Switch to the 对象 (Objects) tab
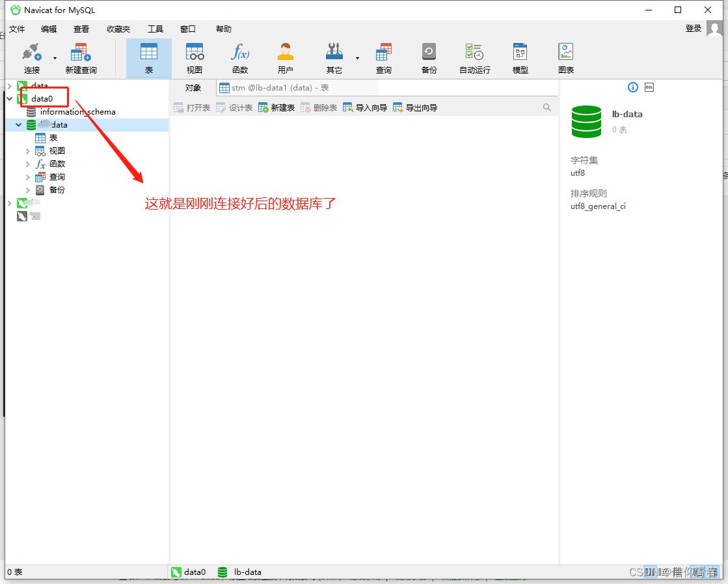Viewport: 728px width, 584px height. click(x=194, y=87)
